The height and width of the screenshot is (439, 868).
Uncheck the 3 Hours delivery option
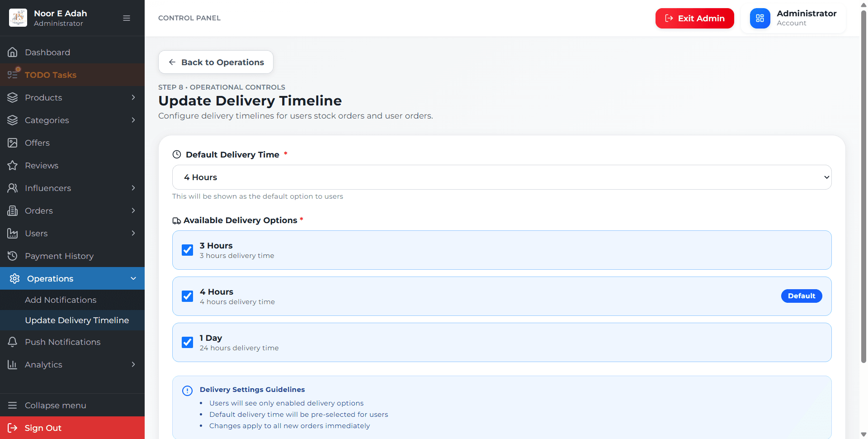click(x=187, y=250)
